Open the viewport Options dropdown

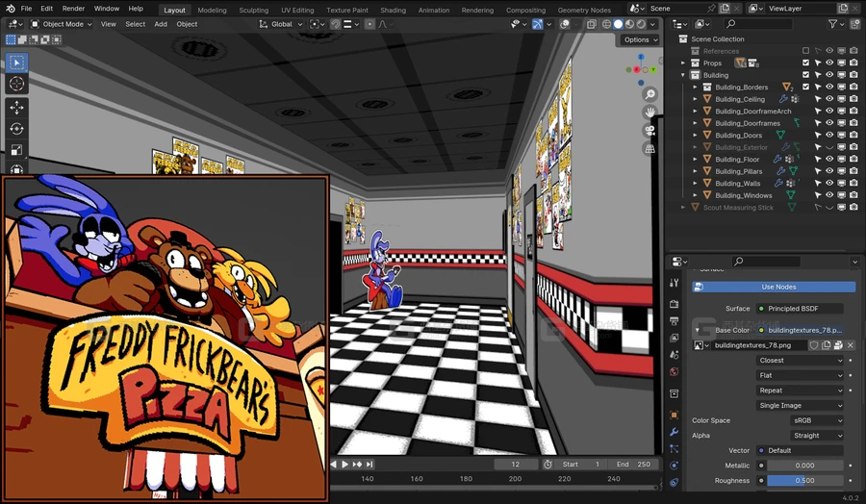click(x=641, y=39)
